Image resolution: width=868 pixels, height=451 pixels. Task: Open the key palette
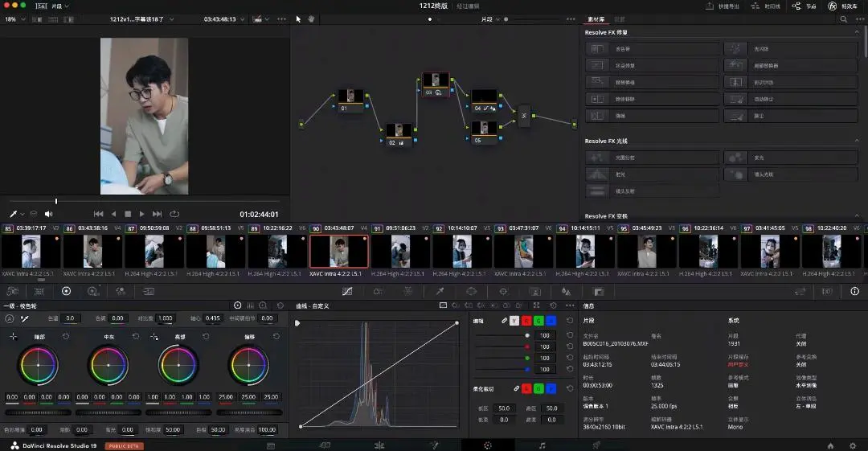599,291
